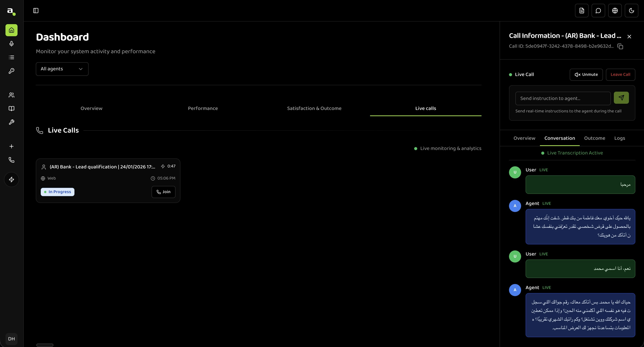Open the All agents dropdown
The height and width of the screenshot is (347, 644).
[62, 69]
